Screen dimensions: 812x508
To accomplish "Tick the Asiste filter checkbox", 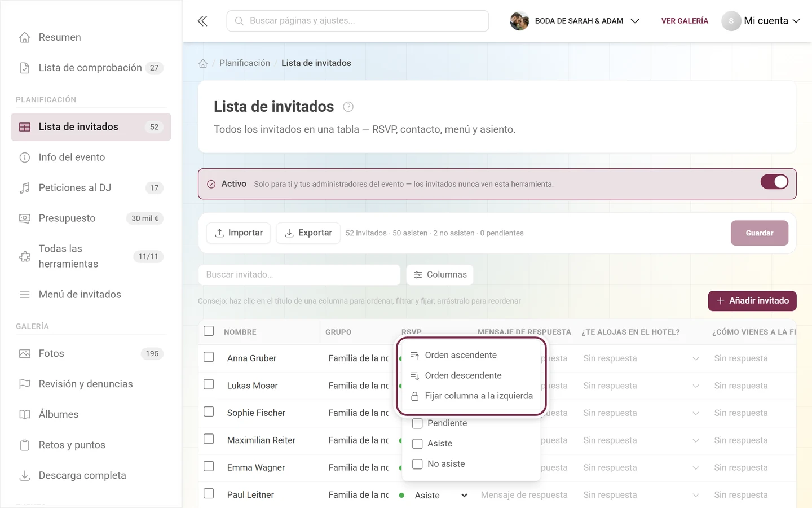I will click(x=417, y=444).
